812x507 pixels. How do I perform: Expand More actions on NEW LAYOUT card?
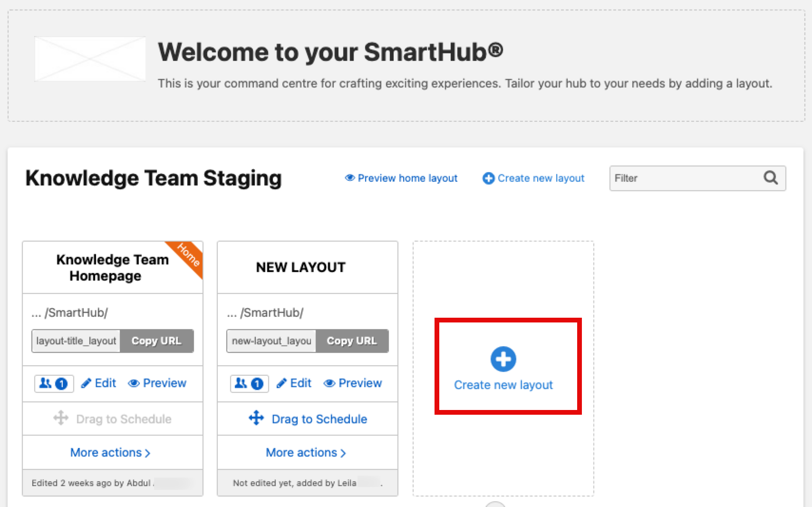coord(306,453)
